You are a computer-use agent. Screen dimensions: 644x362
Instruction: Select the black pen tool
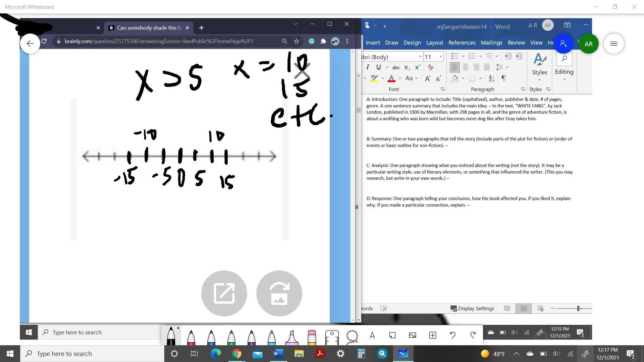pyautogui.click(x=171, y=336)
